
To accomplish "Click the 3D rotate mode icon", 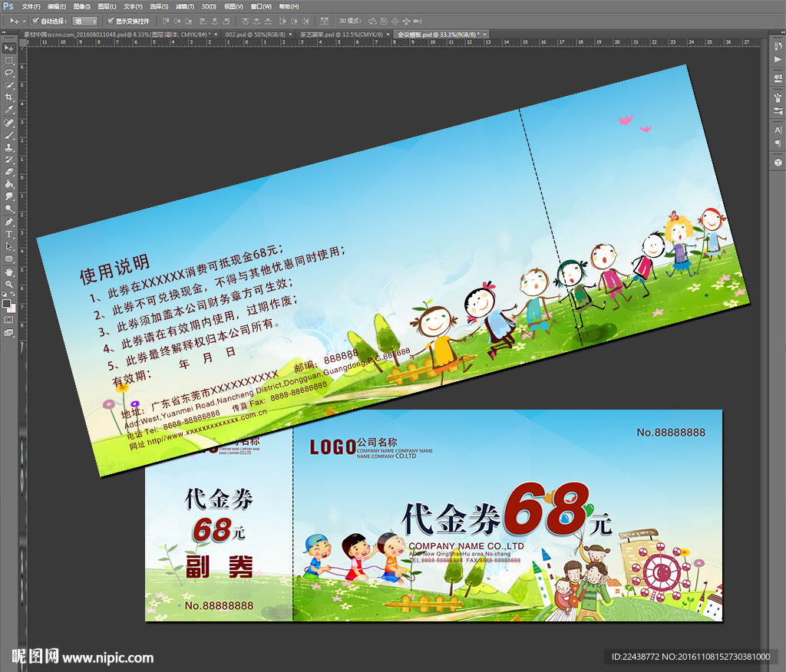I will click(x=372, y=21).
